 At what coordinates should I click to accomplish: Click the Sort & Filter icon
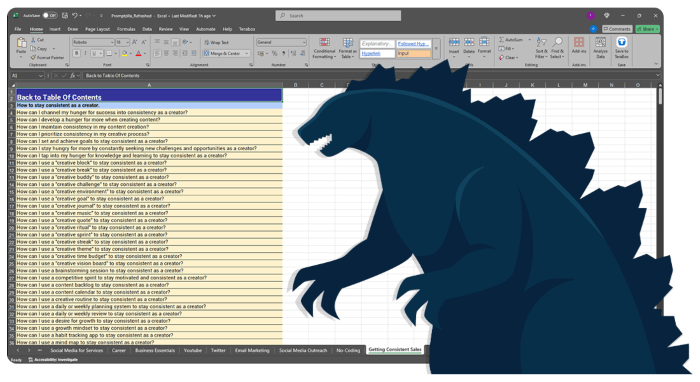coord(541,43)
